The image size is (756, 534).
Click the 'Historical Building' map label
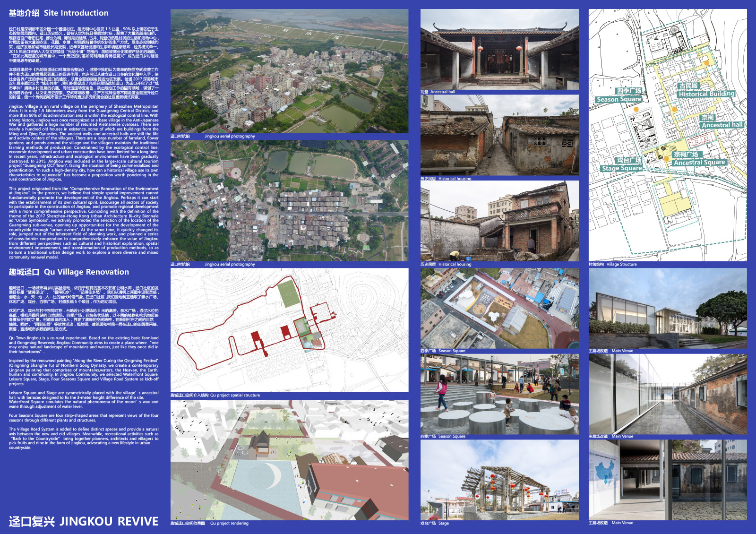pos(706,94)
